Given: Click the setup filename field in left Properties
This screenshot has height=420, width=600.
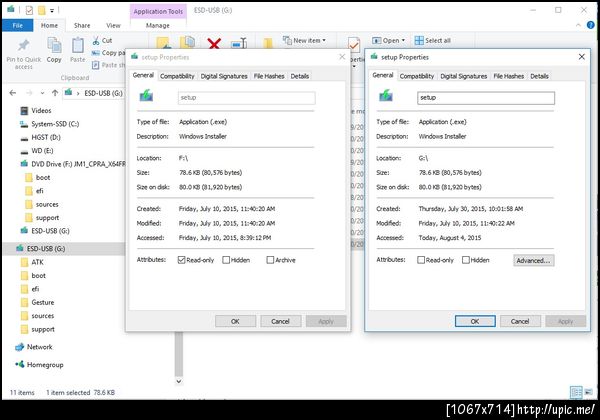Looking at the screenshot, I should tap(246, 98).
